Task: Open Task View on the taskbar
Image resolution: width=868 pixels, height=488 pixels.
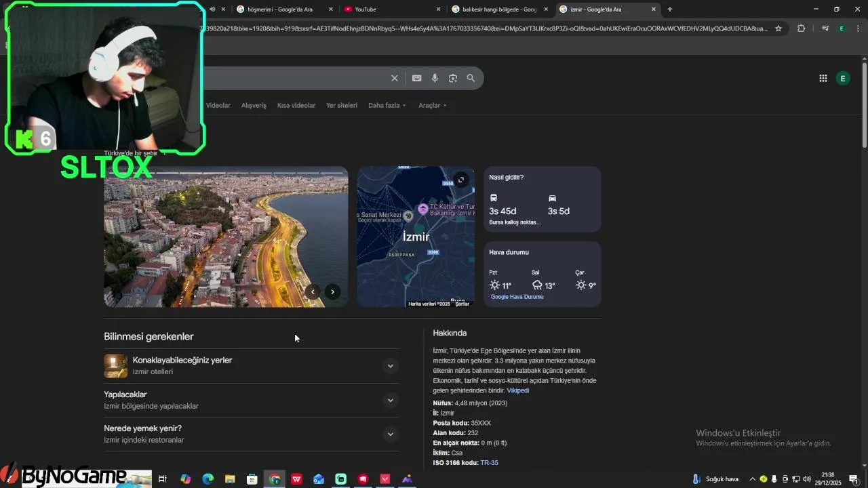Action: [163, 479]
